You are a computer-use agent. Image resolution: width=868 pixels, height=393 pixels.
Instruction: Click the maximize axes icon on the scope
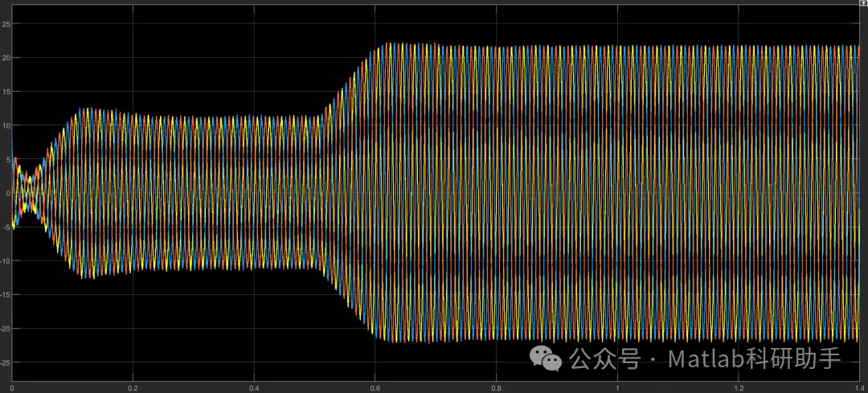(864, 2)
